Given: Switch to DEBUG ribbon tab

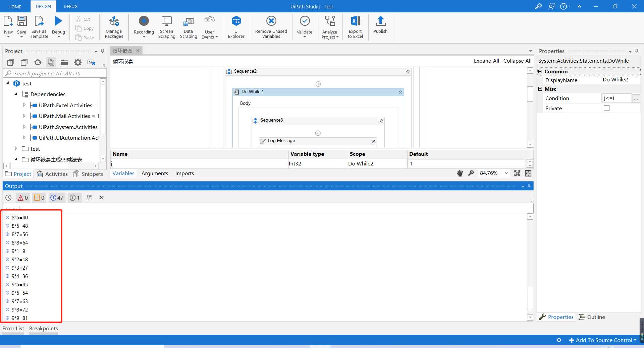Looking at the screenshot, I should [x=70, y=7].
